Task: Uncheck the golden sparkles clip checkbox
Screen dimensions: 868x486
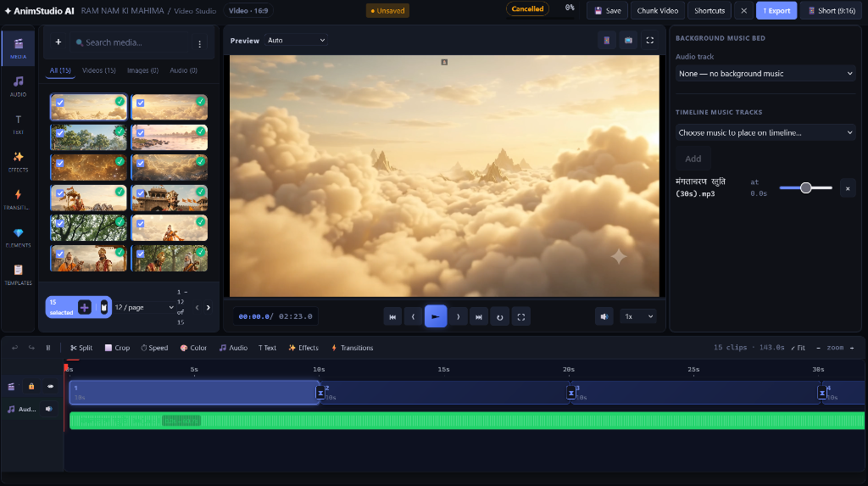Action: [60, 163]
